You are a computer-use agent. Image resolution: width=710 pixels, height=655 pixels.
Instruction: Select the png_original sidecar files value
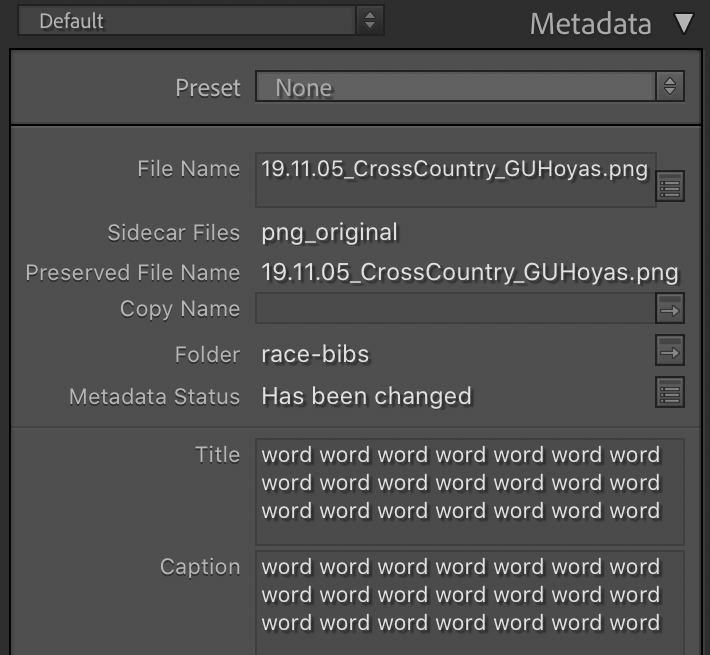pyautogui.click(x=329, y=233)
